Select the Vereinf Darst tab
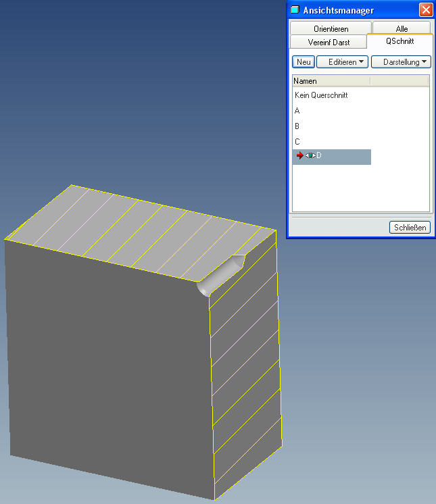436x504 pixels. pos(329,42)
